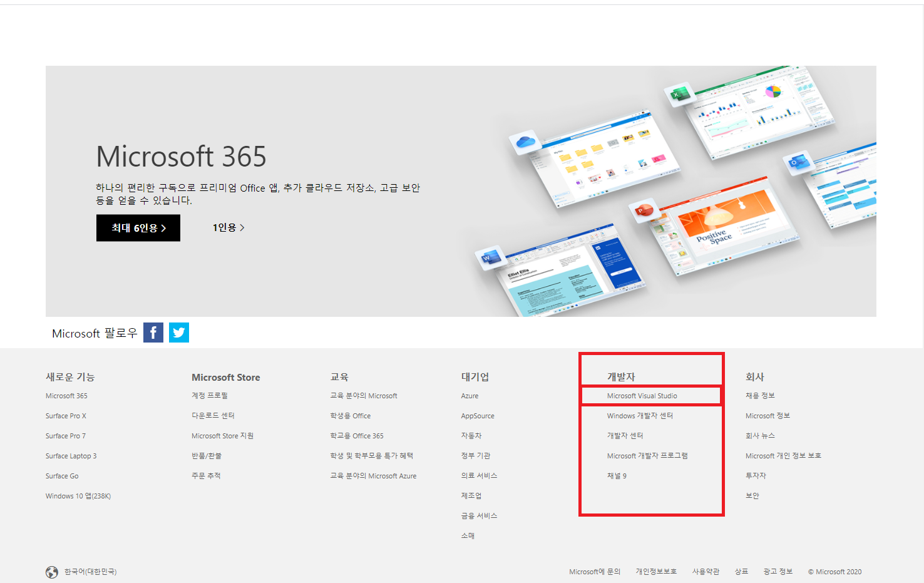Open 정부 기관 link
Viewport: 924px width, 583px height.
point(476,456)
